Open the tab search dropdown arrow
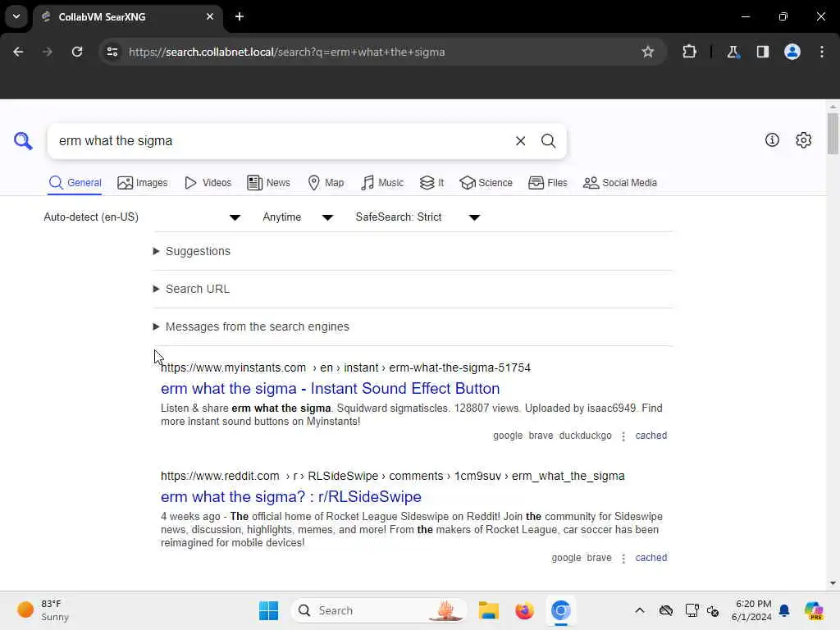840x630 pixels. click(x=16, y=16)
